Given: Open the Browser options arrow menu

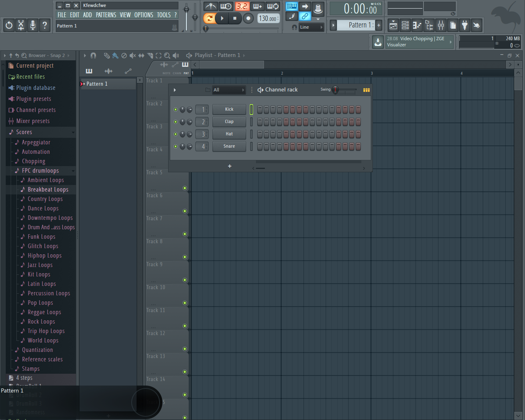Looking at the screenshot, I should tap(4, 56).
